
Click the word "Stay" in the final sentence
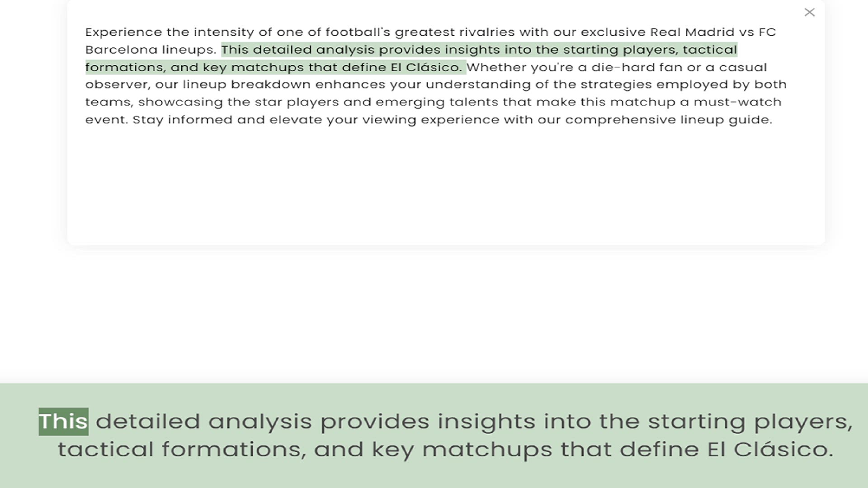(x=147, y=120)
